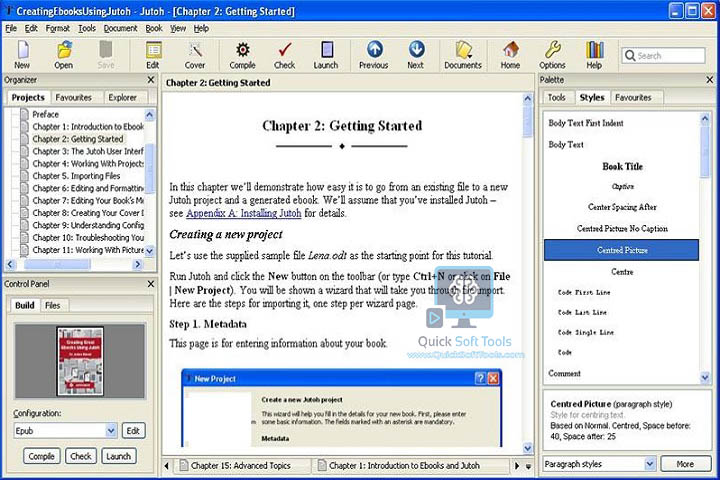
Task: Click the Preface document icon
Action: (x=25, y=114)
